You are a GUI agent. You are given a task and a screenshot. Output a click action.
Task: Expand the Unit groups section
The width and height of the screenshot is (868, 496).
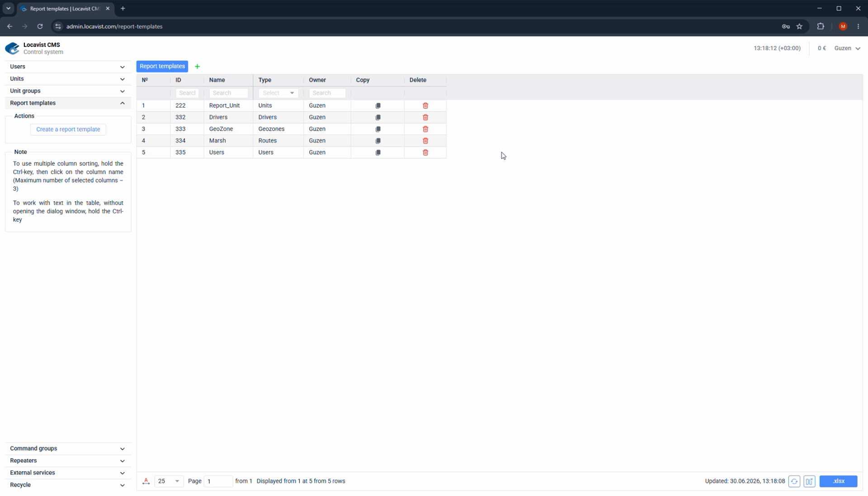(x=68, y=91)
